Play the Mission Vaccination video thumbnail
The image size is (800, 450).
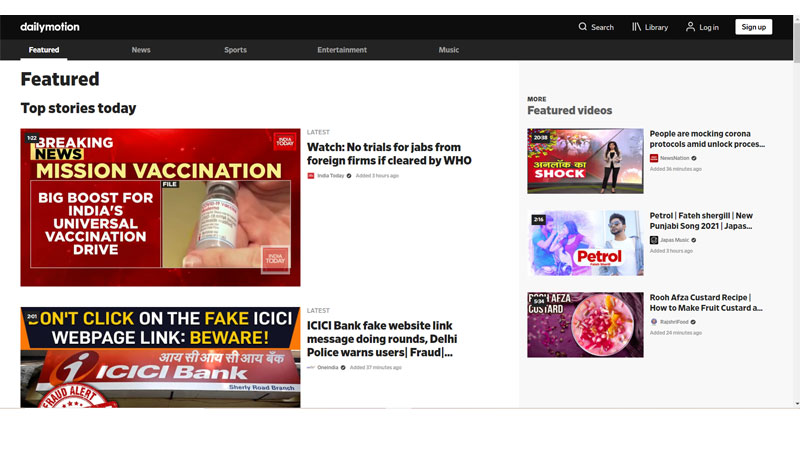pyautogui.click(x=160, y=207)
